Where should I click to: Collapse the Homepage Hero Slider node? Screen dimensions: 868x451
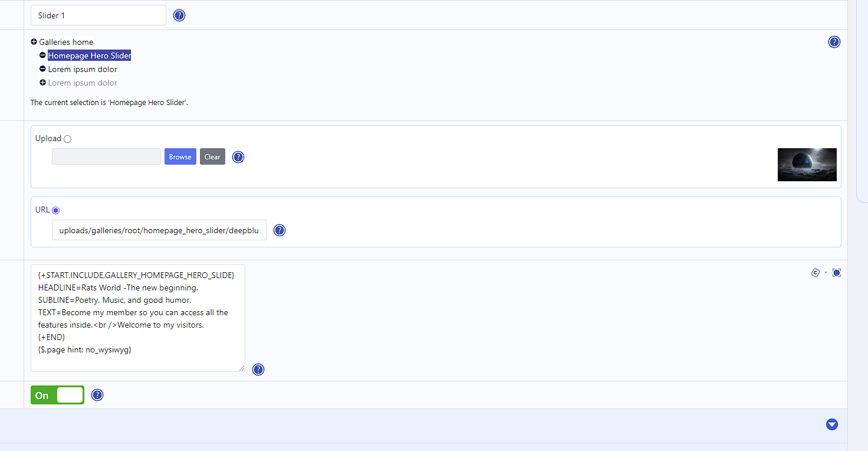pyautogui.click(x=42, y=55)
